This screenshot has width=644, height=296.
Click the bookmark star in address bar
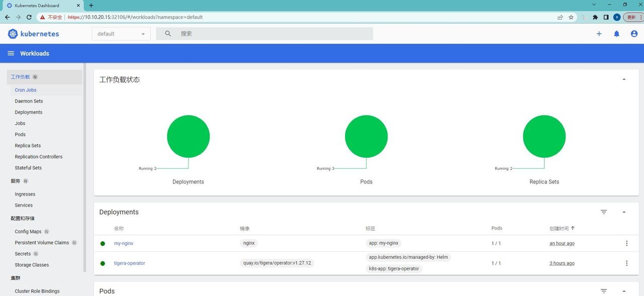tap(571, 17)
